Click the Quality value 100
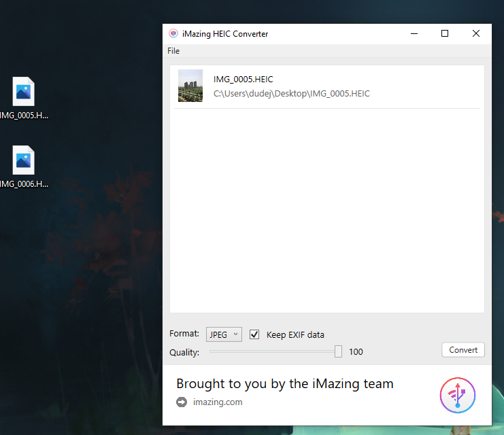This screenshot has width=504, height=435. [x=356, y=352]
